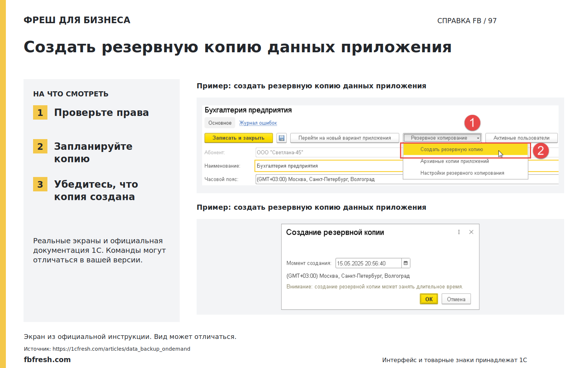The width and height of the screenshot is (588, 368).
Task: Confirm with the yellow OK button
Action: (x=429, y=299)
